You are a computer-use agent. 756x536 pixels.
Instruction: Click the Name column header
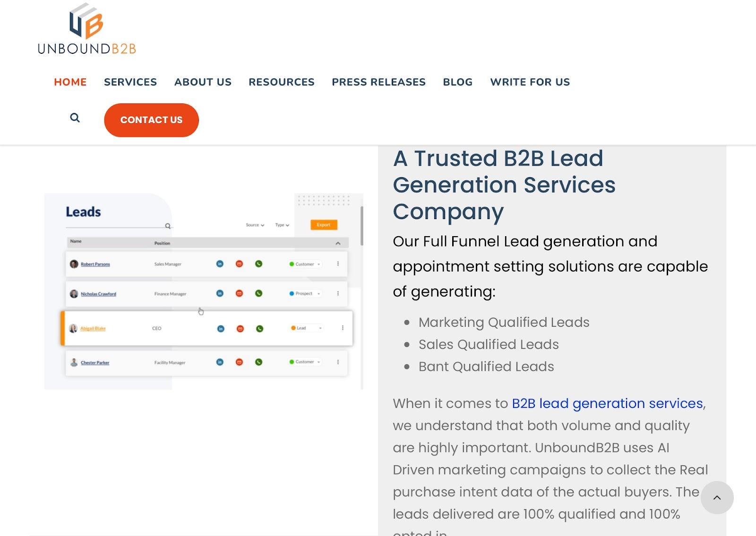(x=76, y=241)
